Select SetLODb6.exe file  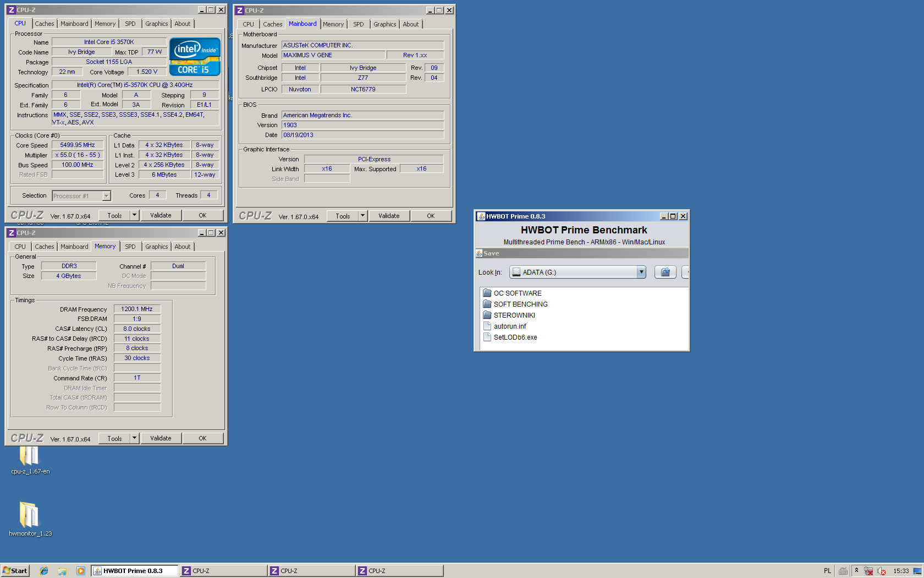click(x=510, y=337)
